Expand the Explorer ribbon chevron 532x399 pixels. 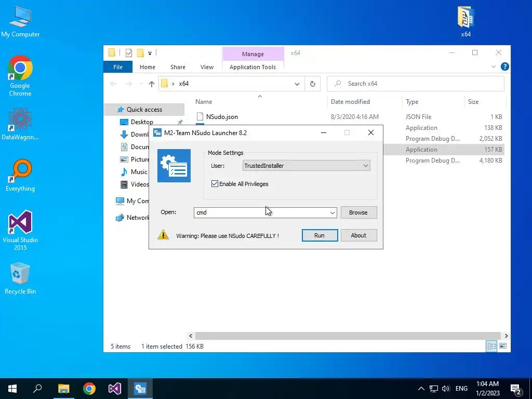(494, 66)
